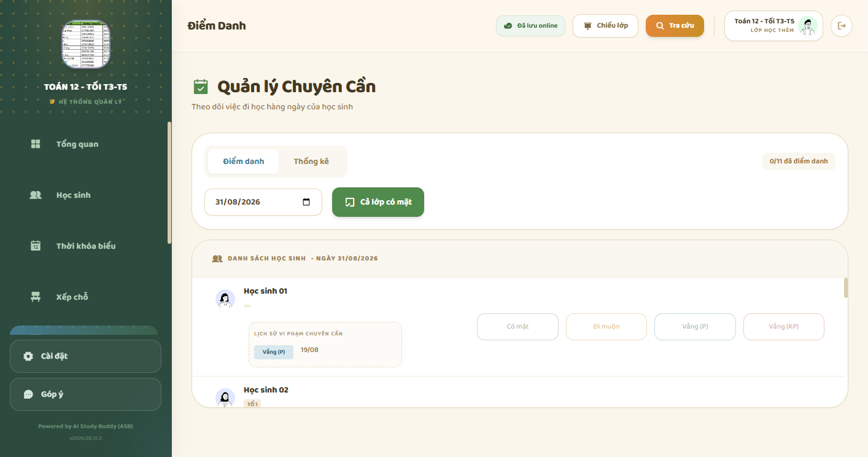Click the student list scrollbar
868x457 pixels.
tap(846, 287)
